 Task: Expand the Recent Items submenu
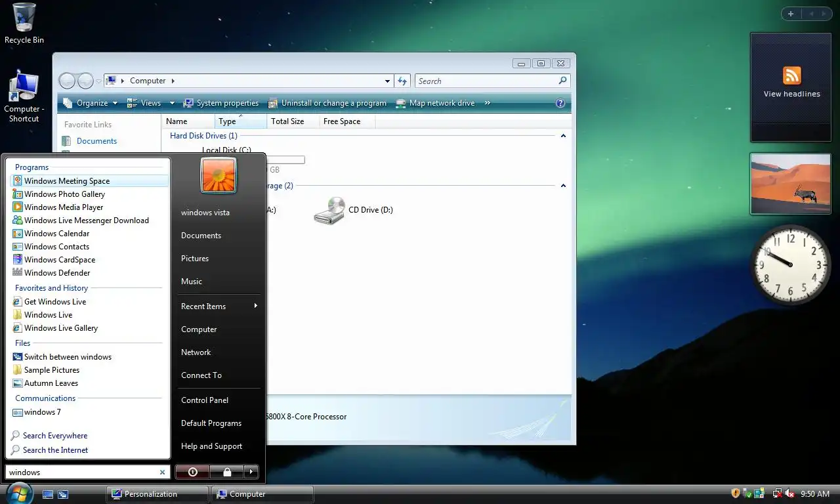pyautogui.click(x=219, y=306)
